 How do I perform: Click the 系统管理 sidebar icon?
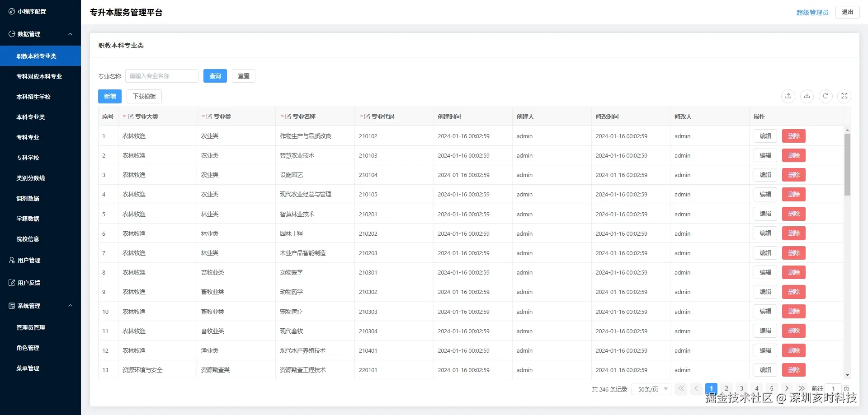pyautogui.click(x=12, y=306)
